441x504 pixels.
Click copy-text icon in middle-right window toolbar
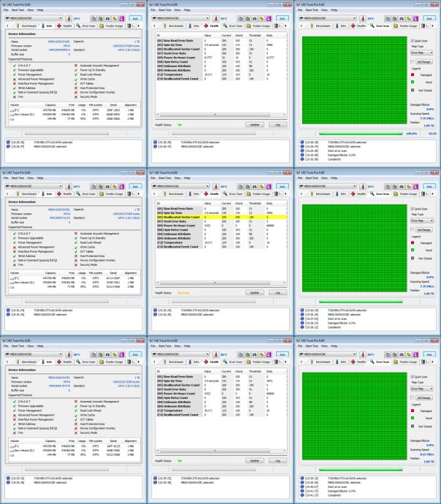388,186
